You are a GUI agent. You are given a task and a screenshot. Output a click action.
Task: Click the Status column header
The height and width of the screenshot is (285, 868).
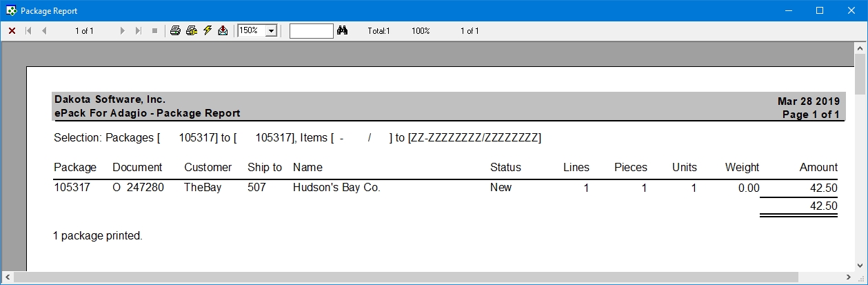point(505,167)
